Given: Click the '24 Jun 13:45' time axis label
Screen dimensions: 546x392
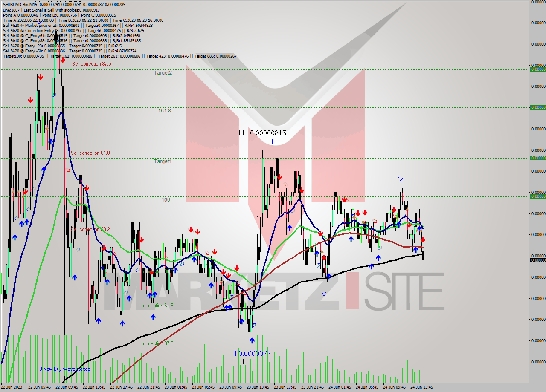Looking at the screenshot, I should pos(421,387).
